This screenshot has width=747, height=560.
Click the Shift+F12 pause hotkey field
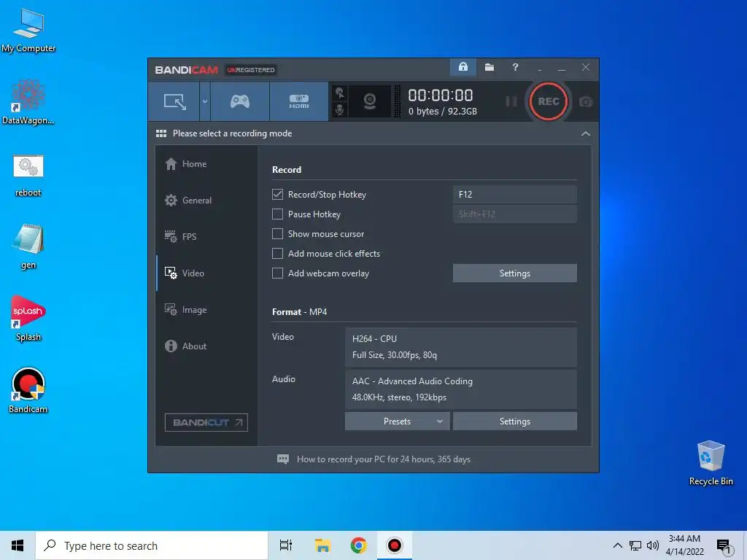click(x=514, y=214)
